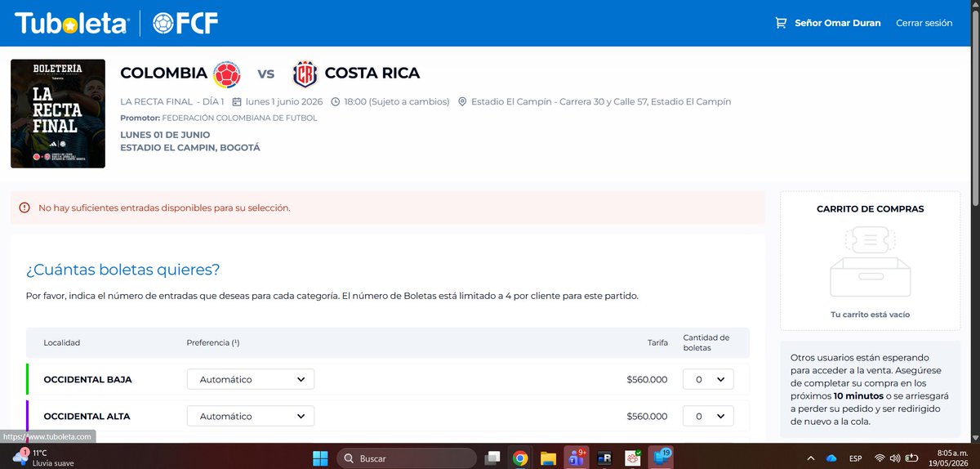Viewport: 980px width, 469px height.
Task: Open the clock showing 8:05 a.m.
Action: (948, 458)
